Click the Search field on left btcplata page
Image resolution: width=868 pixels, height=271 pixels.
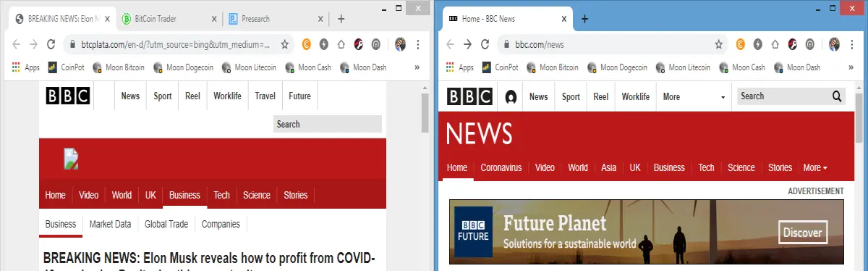(x=328, y=124)
